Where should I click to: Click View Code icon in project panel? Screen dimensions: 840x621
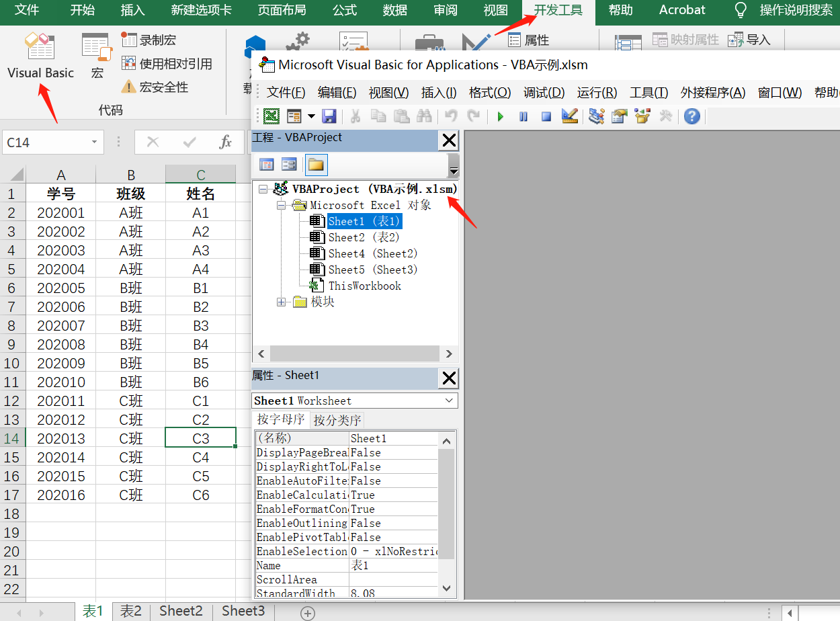[267, 165]
